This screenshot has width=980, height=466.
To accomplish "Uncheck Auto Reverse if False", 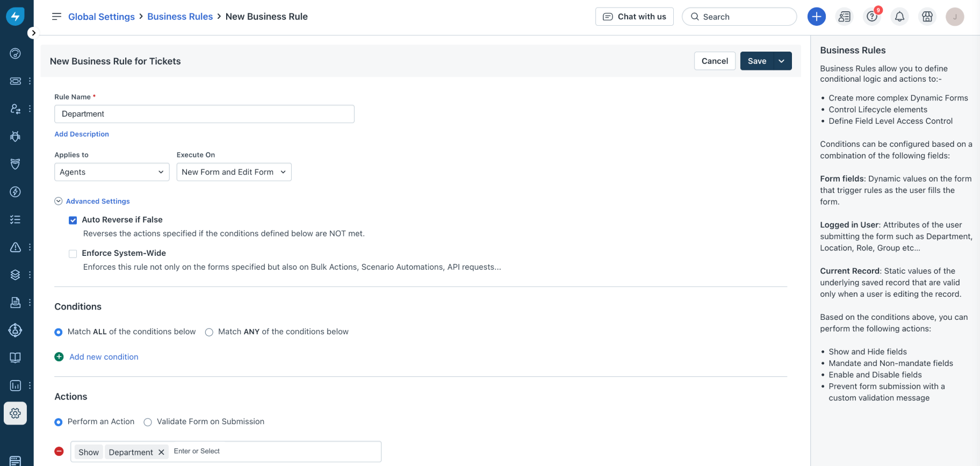I will (73, 220).
